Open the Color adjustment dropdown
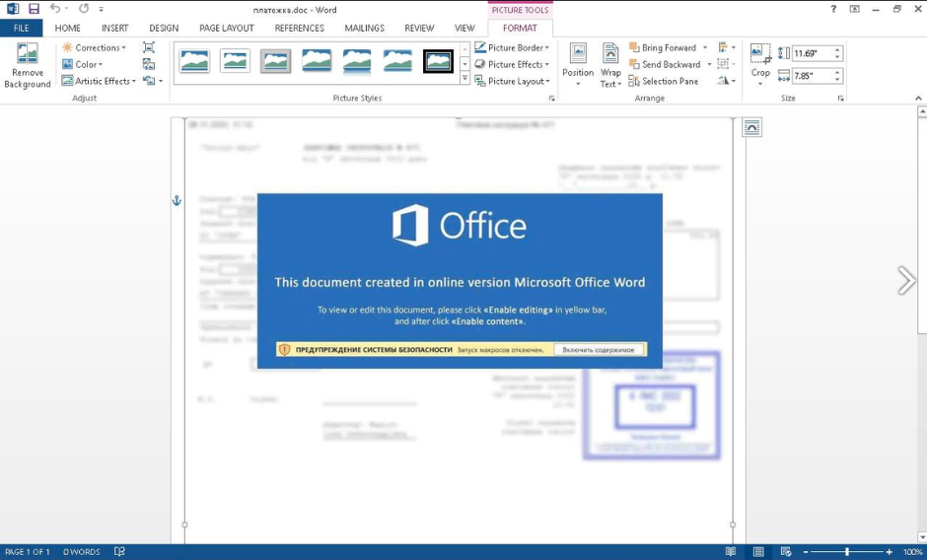The image size is (927, 560). (83, 64)
